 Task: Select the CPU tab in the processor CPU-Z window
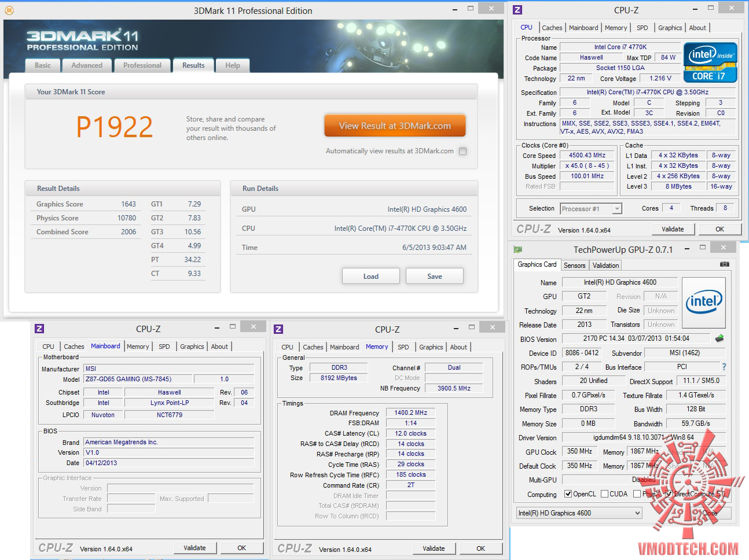526,27
